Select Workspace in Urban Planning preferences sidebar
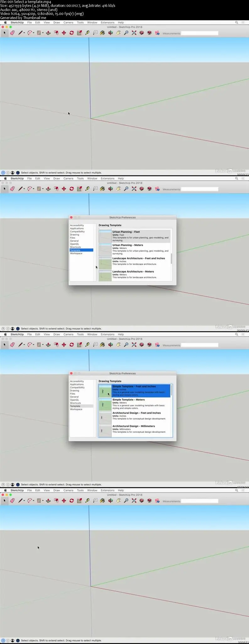Viewport: 249px width, 644px height. point(76,253)
